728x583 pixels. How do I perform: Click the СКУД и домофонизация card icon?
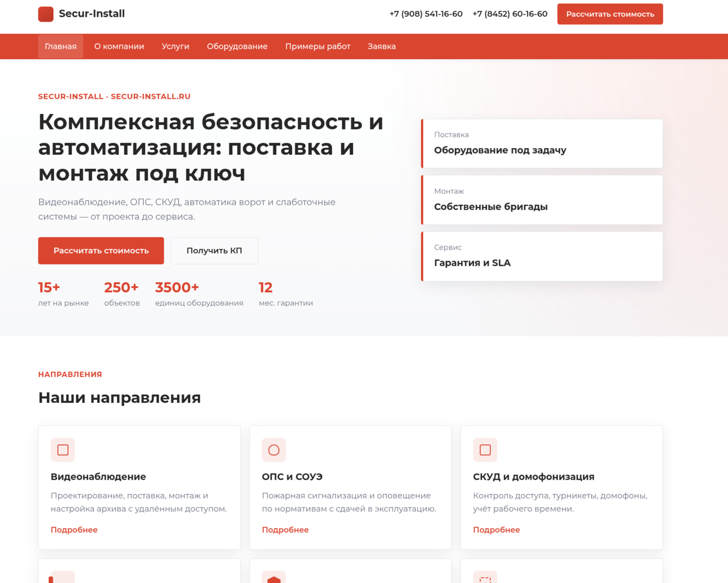coord(485,450)
